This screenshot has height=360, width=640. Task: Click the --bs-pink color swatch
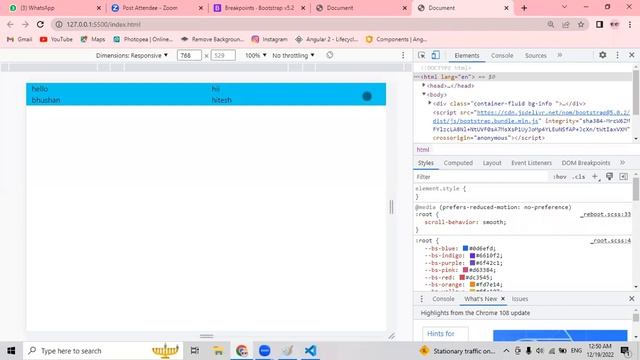point(465,270)
